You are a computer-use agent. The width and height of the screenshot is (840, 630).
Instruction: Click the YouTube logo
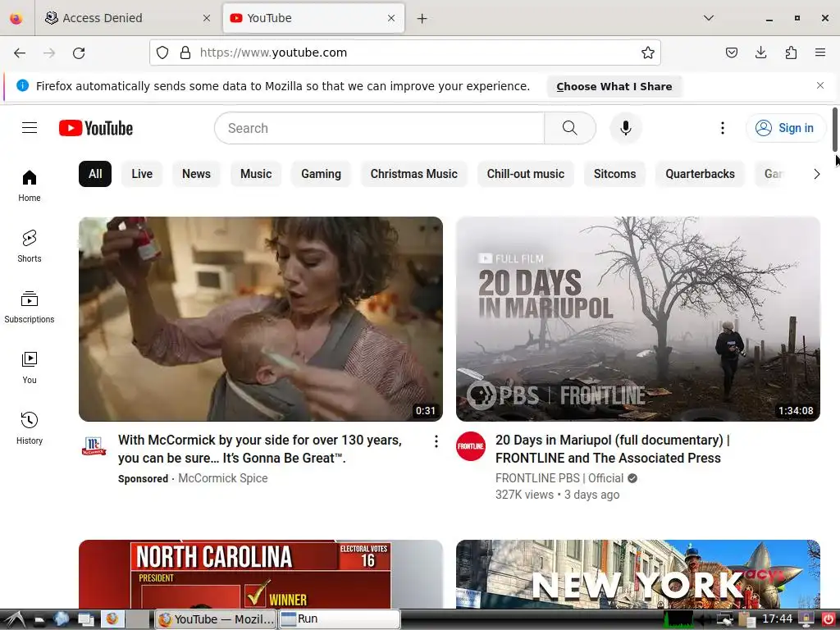[x=96, y=128]
